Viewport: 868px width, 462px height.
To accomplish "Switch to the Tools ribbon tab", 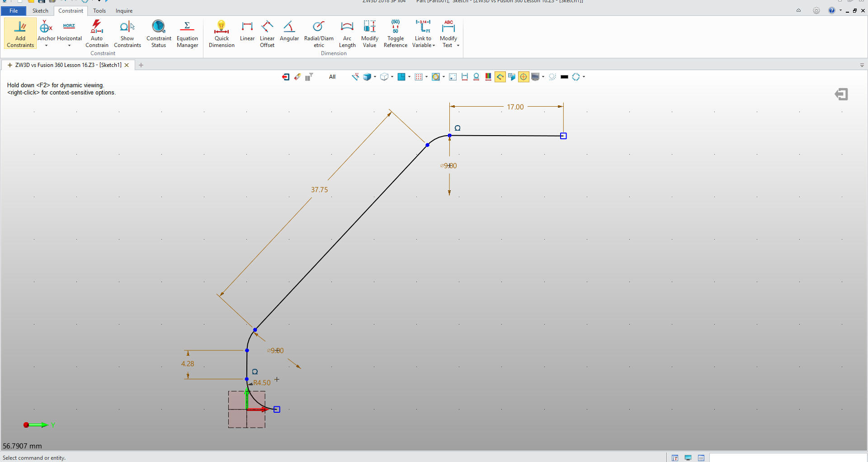I will tap(99, 11).
